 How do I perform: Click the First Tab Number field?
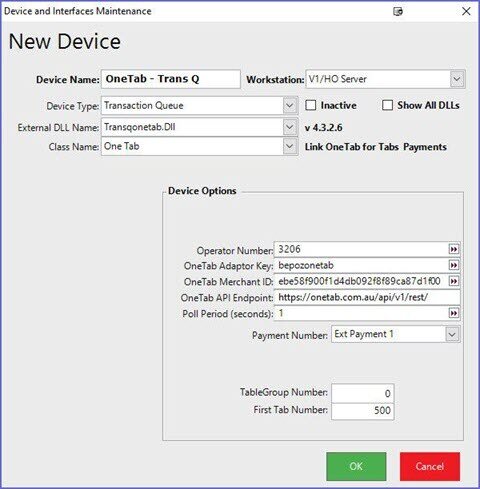(x=363, y=411)
